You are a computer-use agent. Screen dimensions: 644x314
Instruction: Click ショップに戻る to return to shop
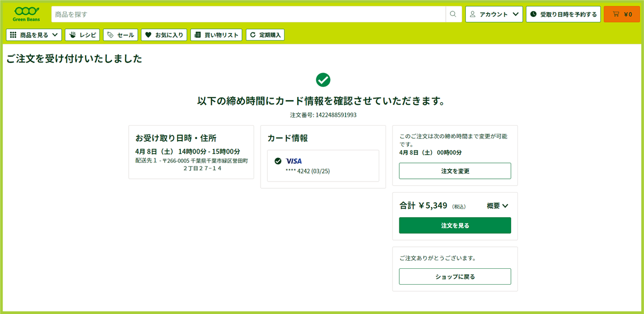point(455,276)
